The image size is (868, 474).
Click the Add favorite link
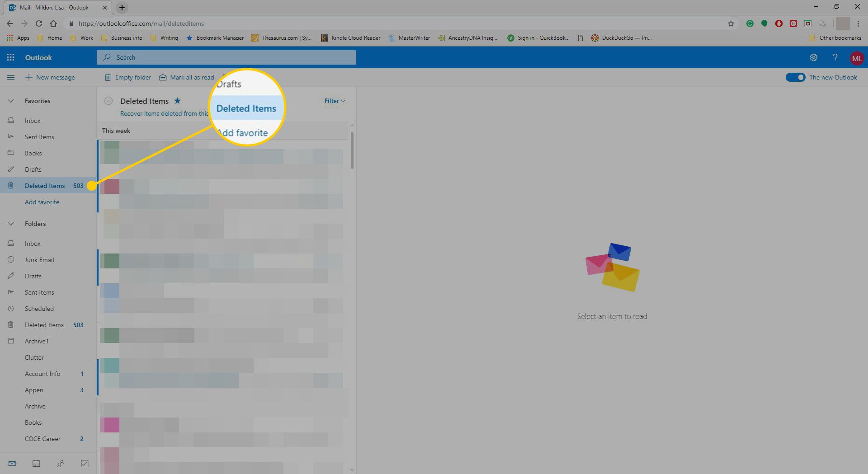[x=42, y=202]
